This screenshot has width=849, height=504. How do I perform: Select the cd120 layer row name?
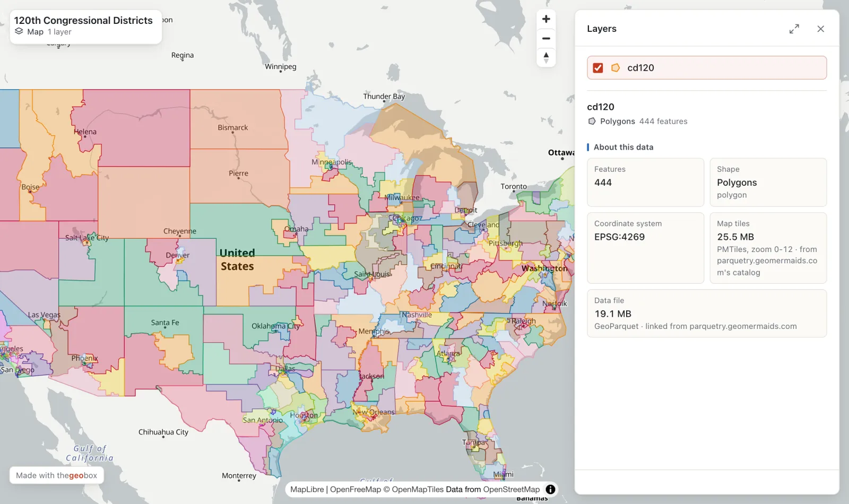[x=640, y=68]
